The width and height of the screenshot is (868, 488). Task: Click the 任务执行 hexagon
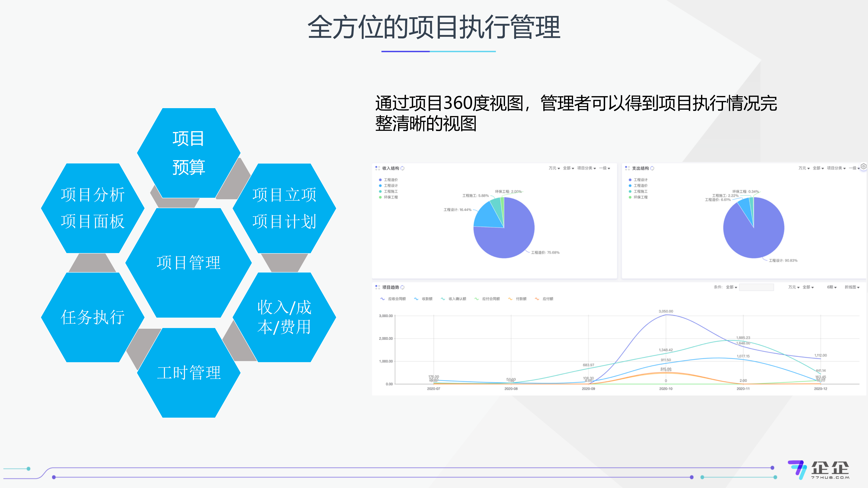pyautogui.click(x=93, y=317)
